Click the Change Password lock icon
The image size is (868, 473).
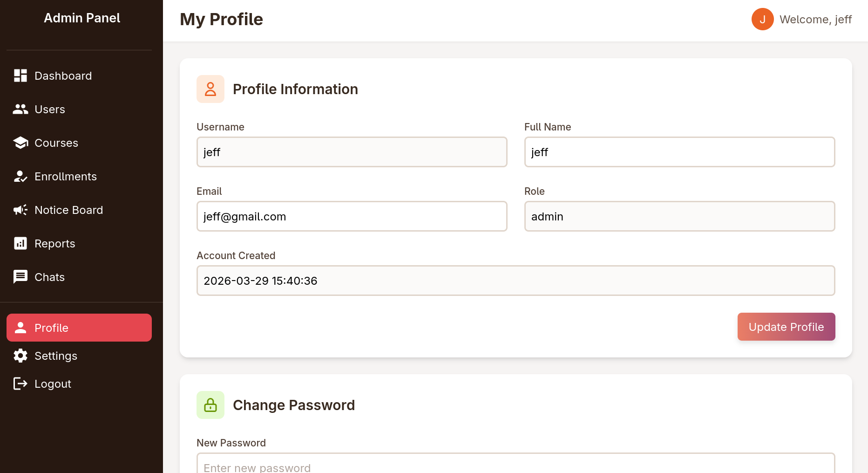pyautogui.click(x=210, y=405)
